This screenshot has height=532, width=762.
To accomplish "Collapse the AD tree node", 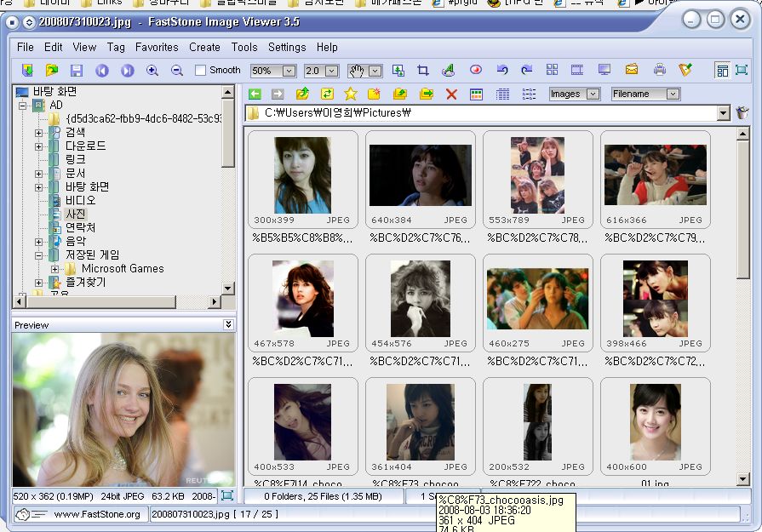I will (x=22, y=106).
